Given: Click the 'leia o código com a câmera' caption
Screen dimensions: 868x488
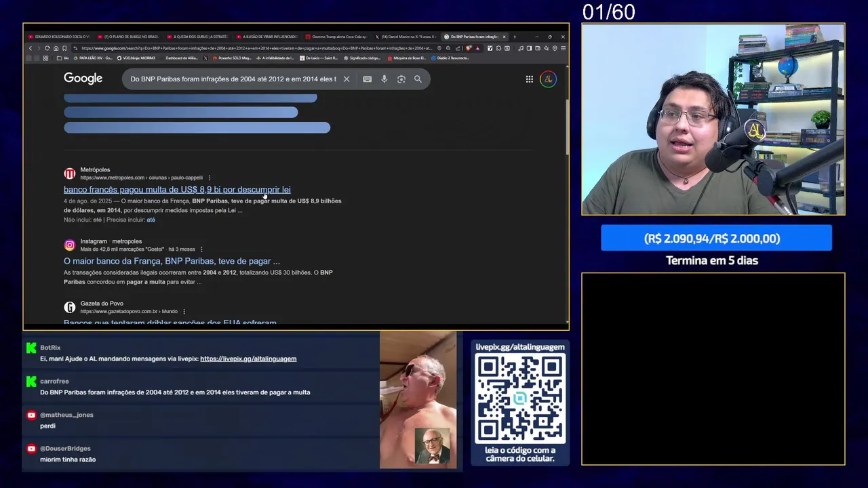Looking at the screenshot, I should tap(520, 454).
